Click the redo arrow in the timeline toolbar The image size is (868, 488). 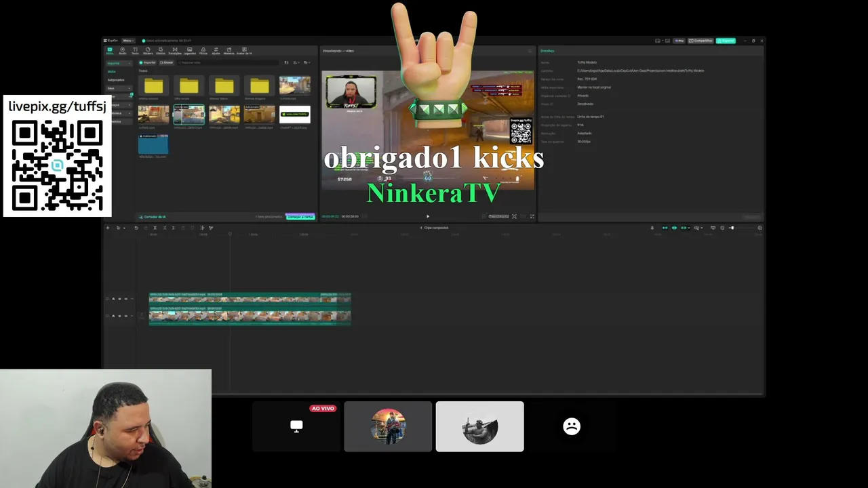click(145, 228)
